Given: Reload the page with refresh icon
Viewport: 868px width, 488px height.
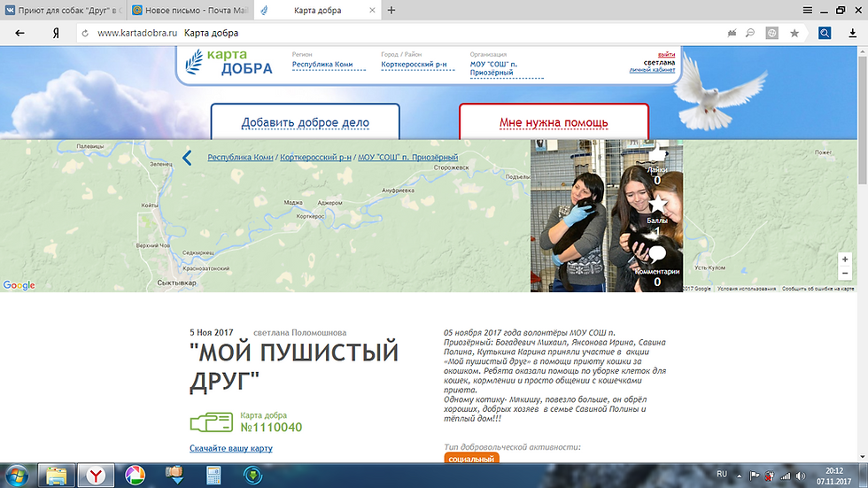Looking at the screenshot, I should click(85, 33).
